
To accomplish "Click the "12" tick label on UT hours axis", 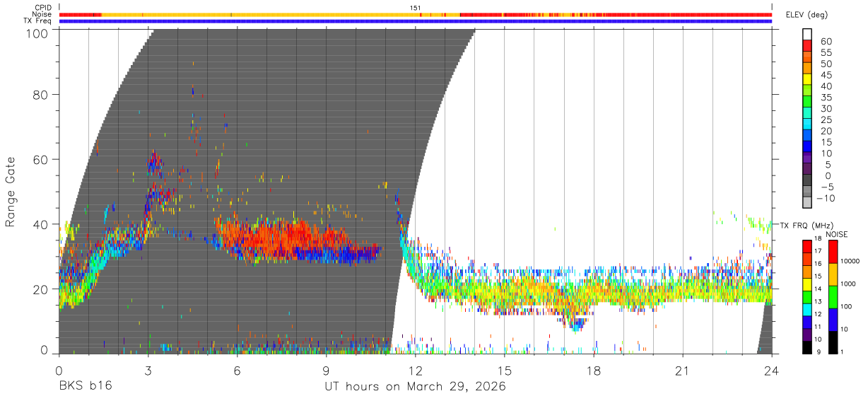I will pos(415,371).
